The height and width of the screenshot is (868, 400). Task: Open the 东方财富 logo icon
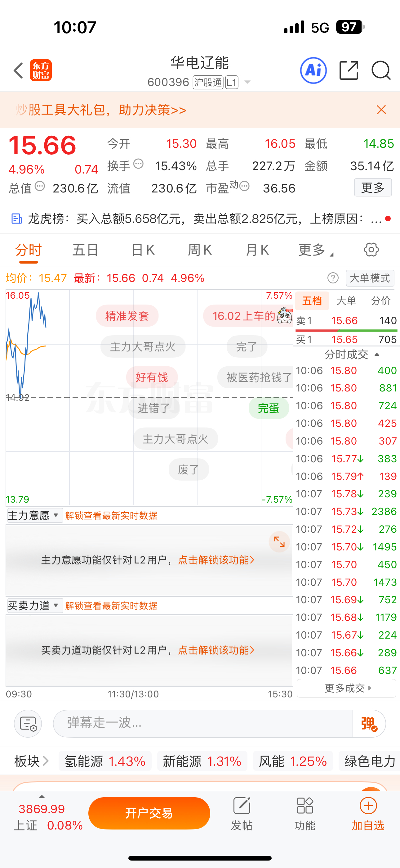coord(41,70)
